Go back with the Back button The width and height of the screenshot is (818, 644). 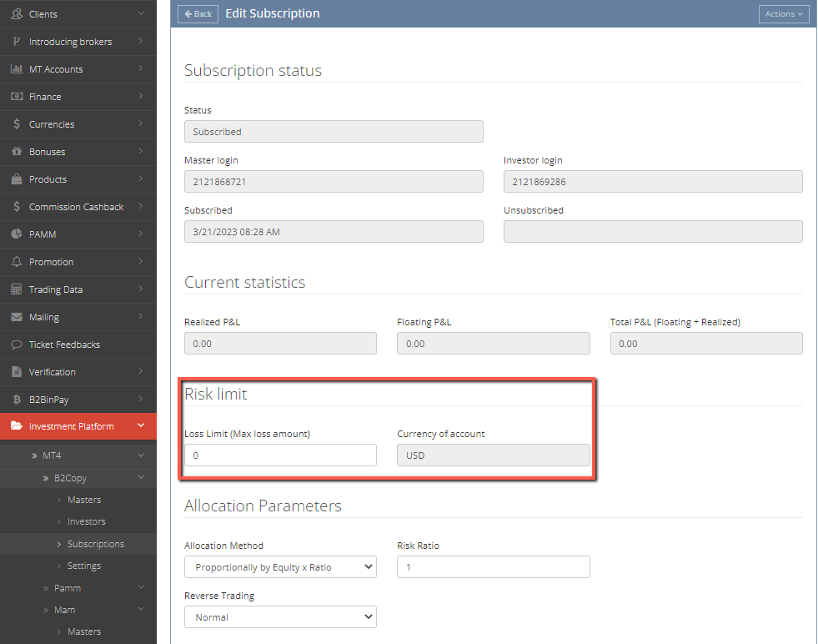[x=198, y=14]
